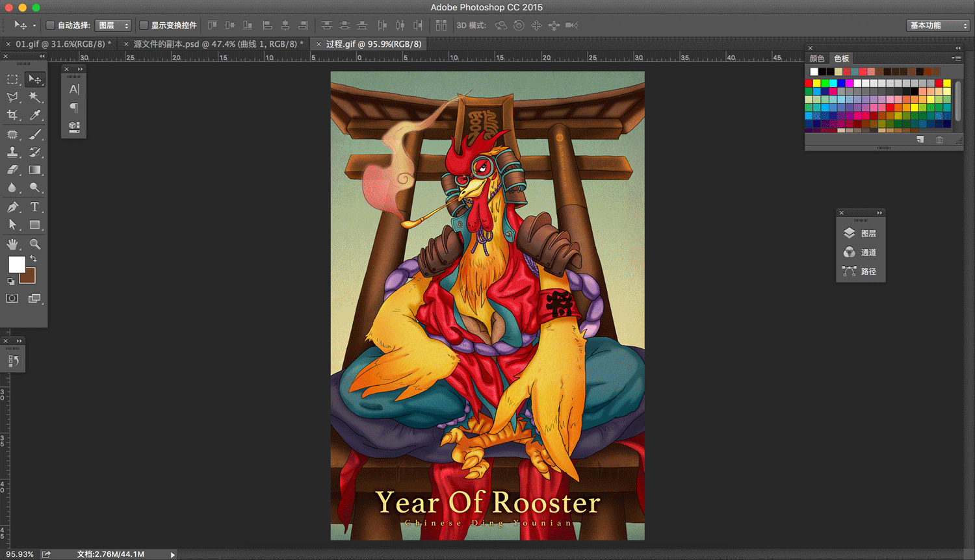The image size is (975, 560).
Task: Open the Paragraph panel icon
Action: [74, 108]
